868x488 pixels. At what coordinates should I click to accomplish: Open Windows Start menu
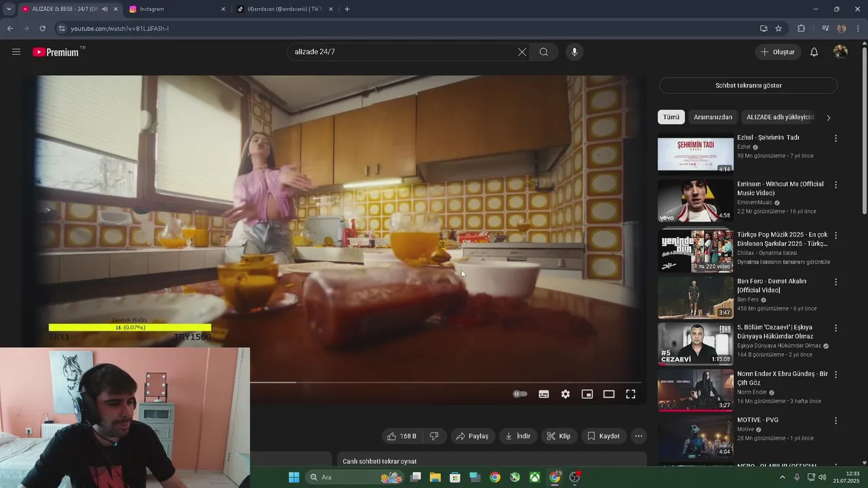pyautogui.click(x=294, y=477)
